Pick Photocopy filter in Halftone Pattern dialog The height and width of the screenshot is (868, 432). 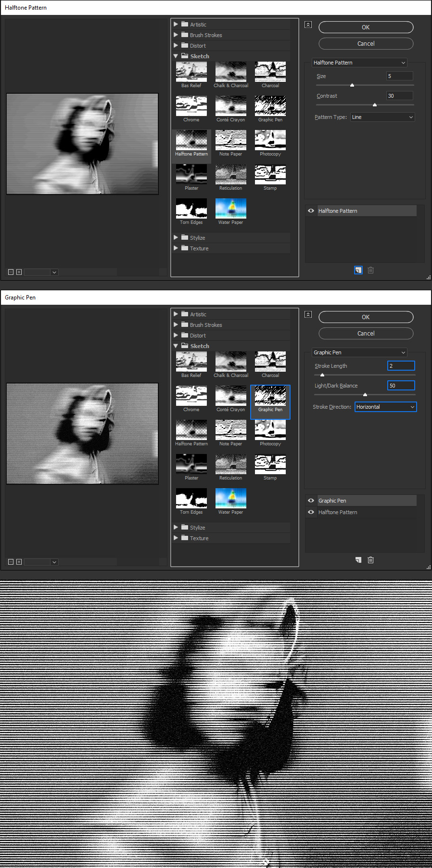[270, 140]
